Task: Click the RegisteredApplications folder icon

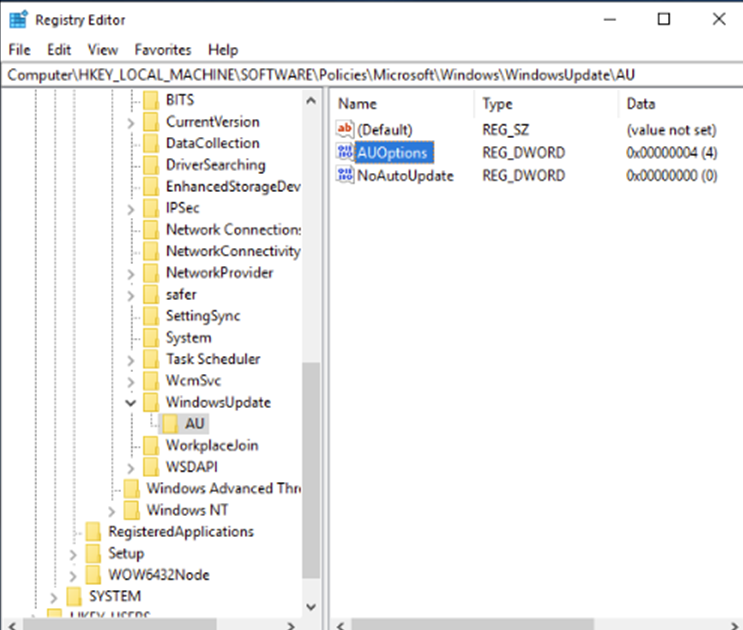Action: click(93, 531)
